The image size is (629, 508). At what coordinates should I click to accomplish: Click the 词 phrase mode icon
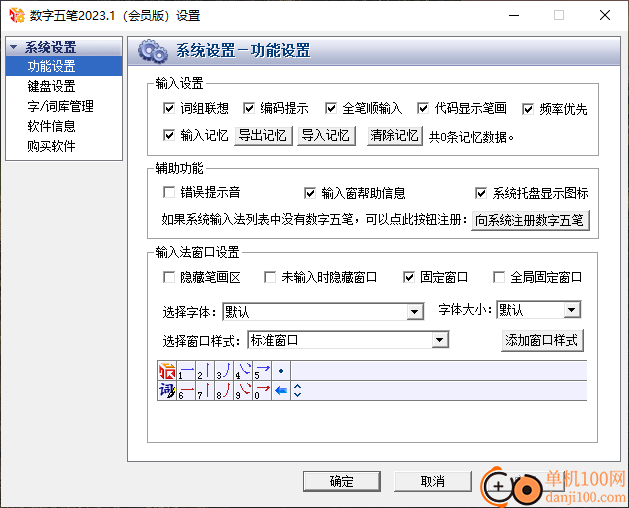167,390
